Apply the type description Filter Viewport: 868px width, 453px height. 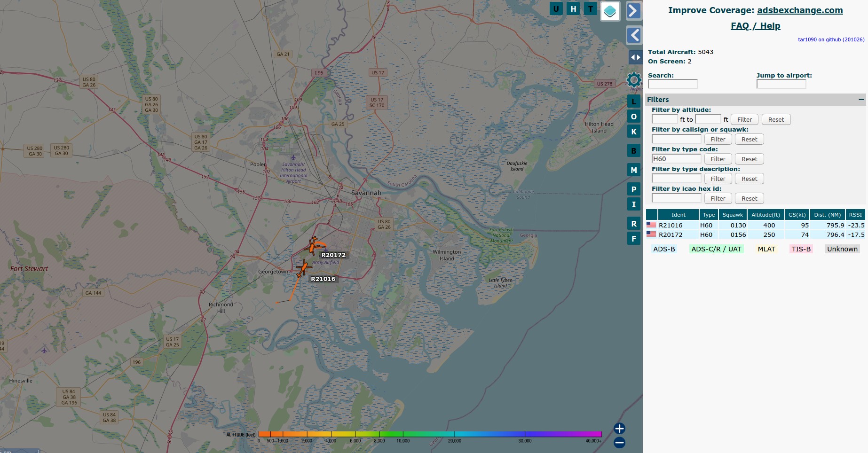(718, 179)
